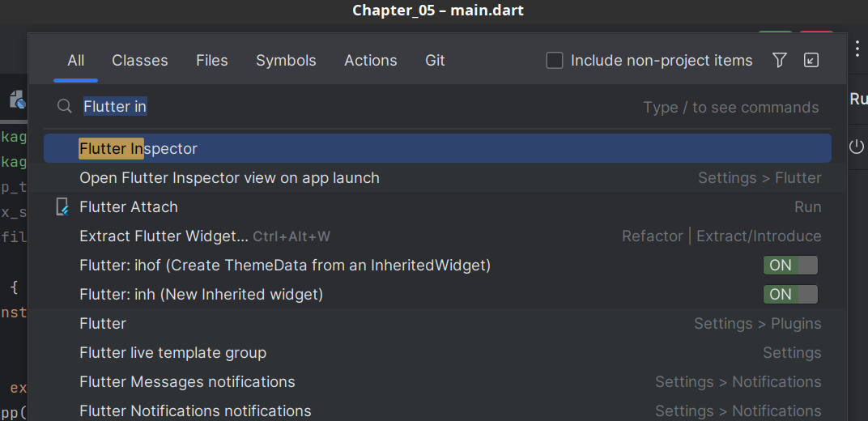Select Flutter: ihof live template row
Image resolution: width=868 pixels, height=421 pixels.
coord(437,265)
